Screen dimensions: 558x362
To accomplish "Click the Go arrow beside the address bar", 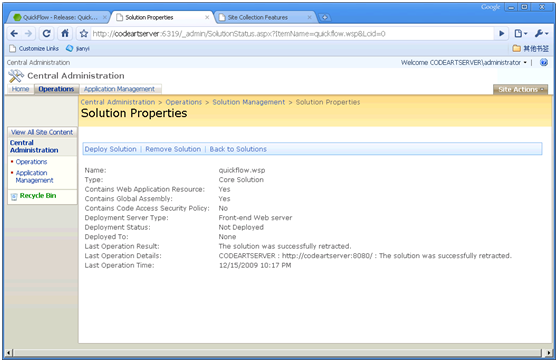I will [x=501, y=33].
